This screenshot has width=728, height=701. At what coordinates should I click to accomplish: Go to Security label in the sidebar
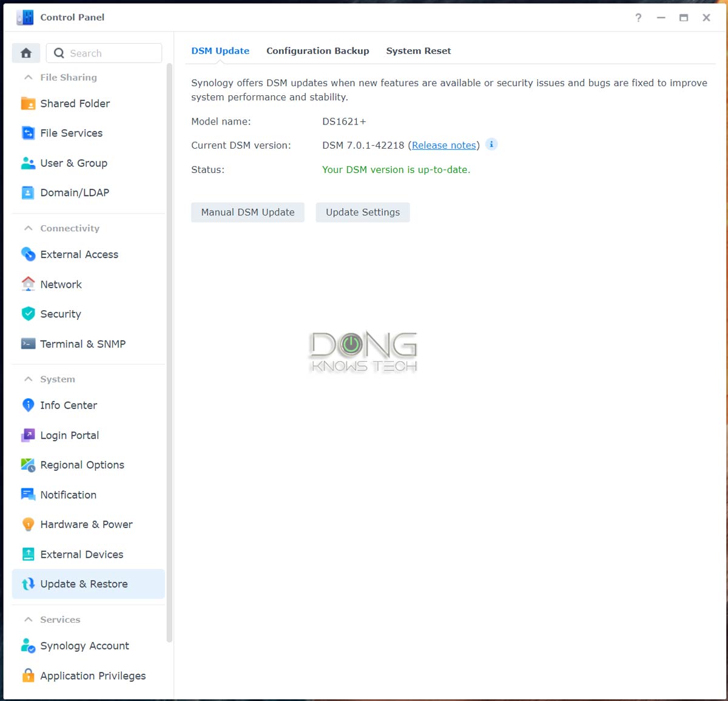61,314
